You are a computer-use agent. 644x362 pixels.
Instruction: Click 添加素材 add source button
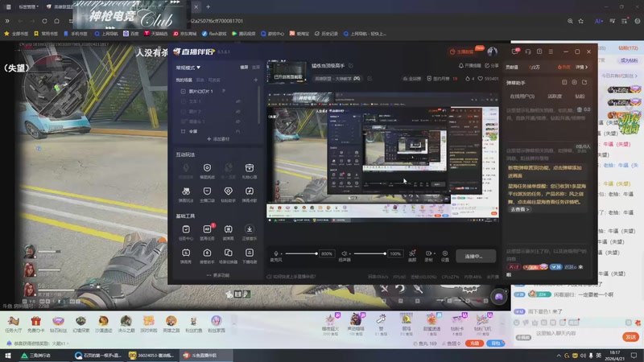pyautogui.click(x=218, y=139)
